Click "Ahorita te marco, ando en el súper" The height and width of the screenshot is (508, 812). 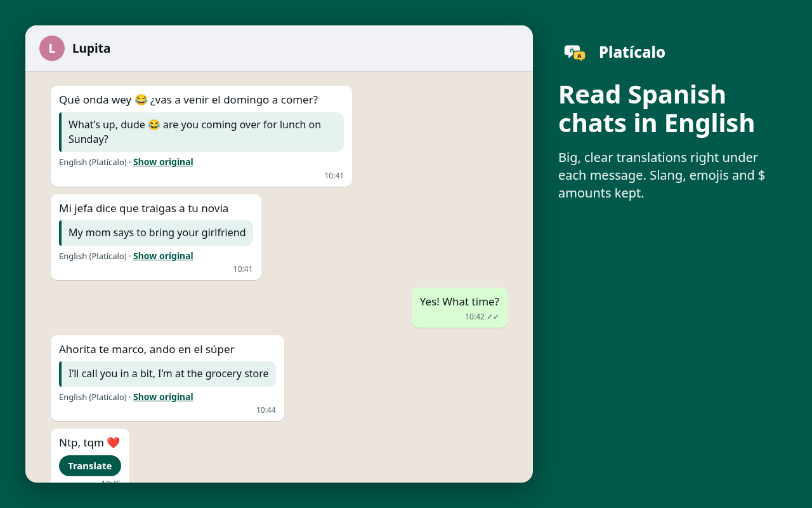coord(147,349)
